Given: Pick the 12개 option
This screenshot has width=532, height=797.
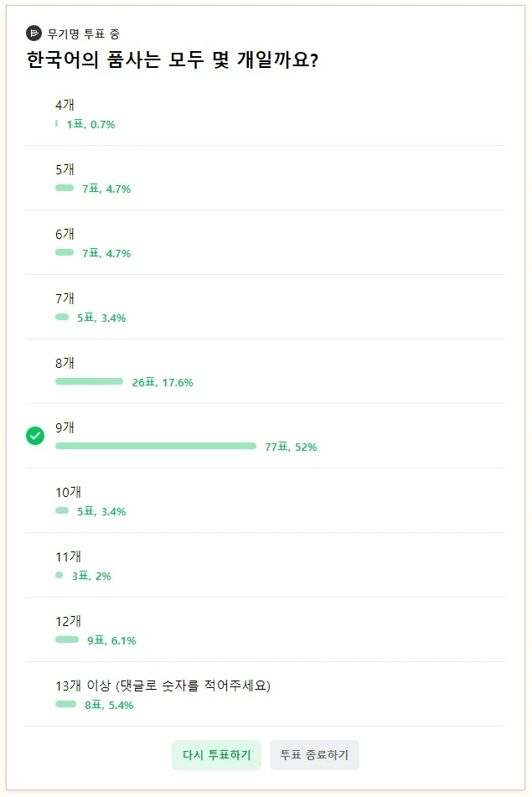Looking at the screenshot, I should (266, 630).
